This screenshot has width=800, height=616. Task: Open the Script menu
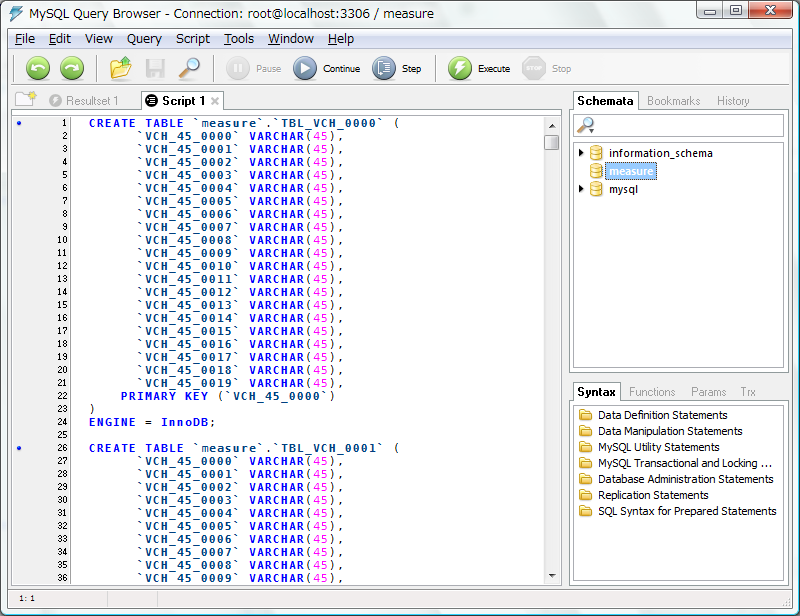point(193,39)
